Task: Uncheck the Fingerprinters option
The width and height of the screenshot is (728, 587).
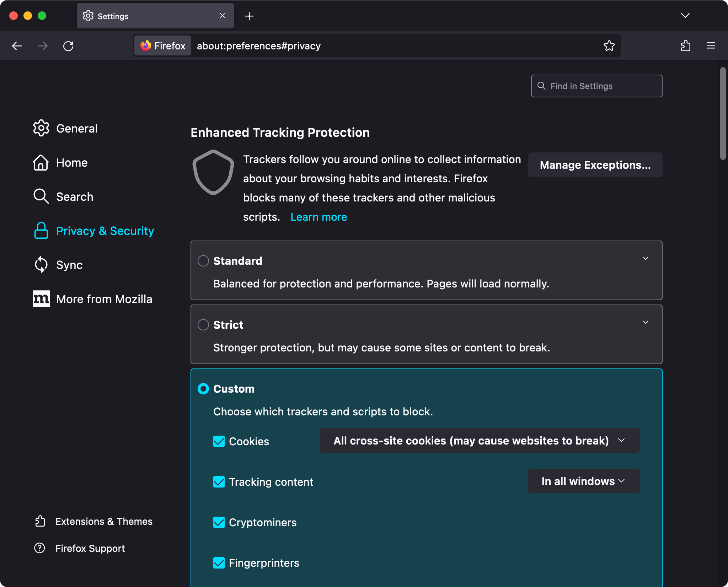Action: tap(219, 563)
